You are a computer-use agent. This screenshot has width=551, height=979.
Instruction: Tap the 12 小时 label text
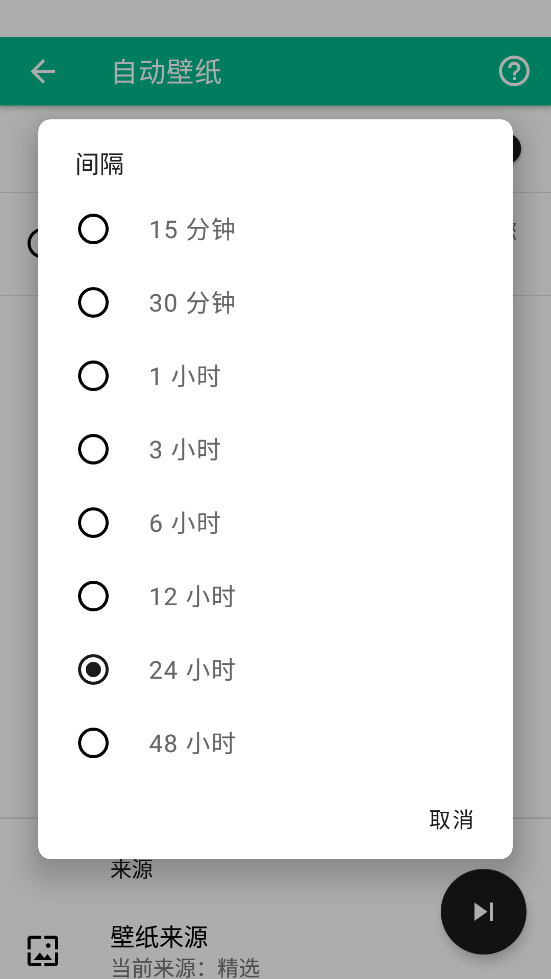pyautogui.click(x=192, y=597)
